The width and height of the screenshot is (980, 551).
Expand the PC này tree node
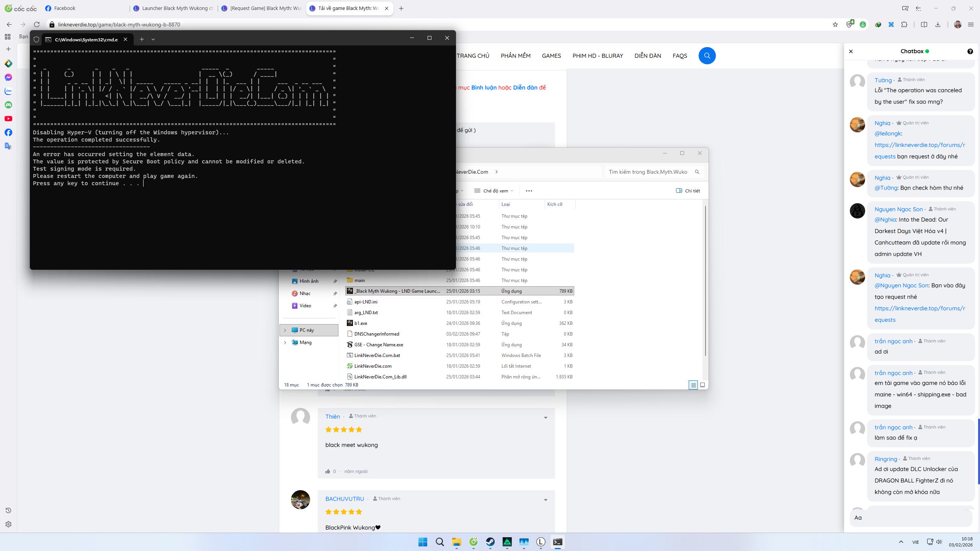pyautogui.click(x=285, y=330)
